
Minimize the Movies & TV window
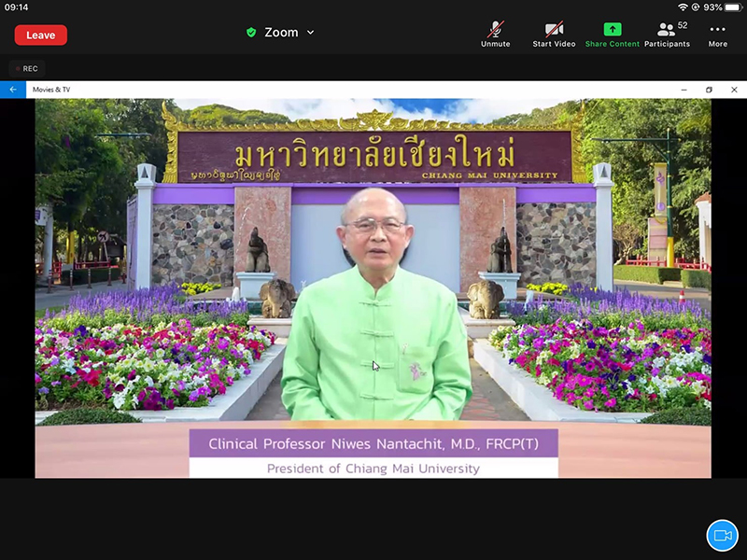coord(684,90)
